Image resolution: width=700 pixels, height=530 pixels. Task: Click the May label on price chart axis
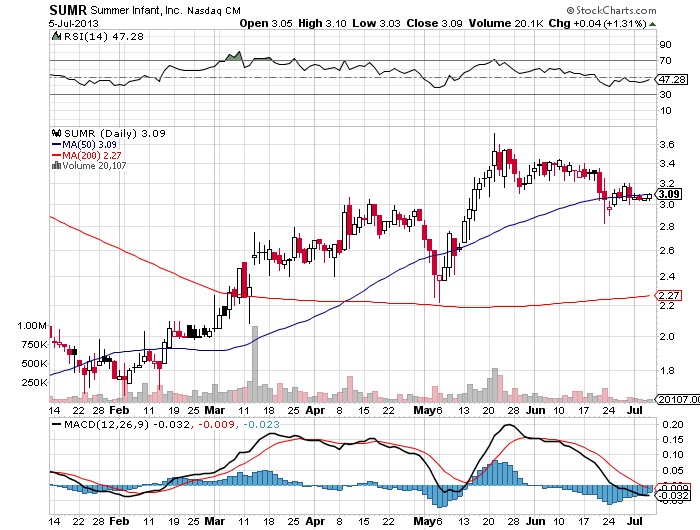click(423, 410)
